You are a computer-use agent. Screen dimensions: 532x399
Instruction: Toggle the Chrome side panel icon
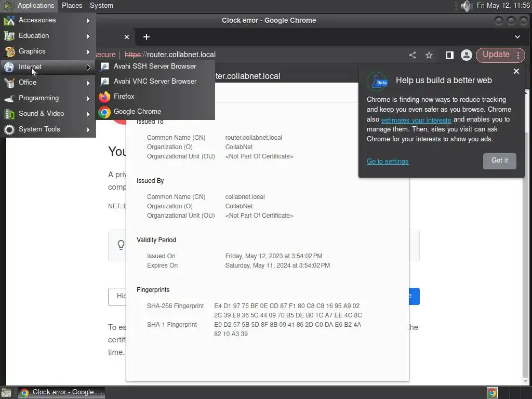(x=449, y=55)
